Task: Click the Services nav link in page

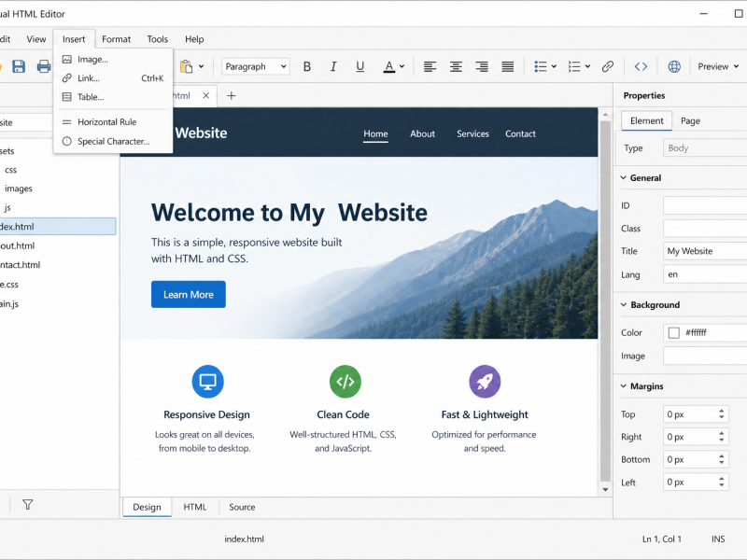Action: (472, 133)
